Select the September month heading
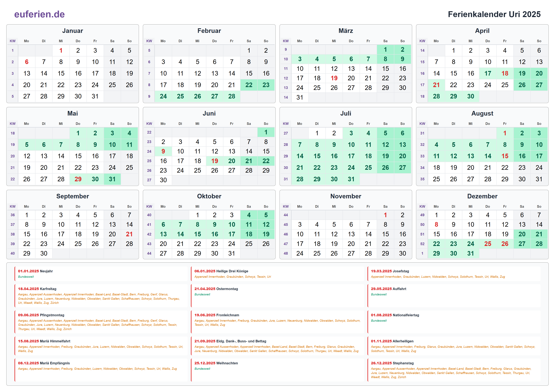Viewport: 555px width, 392px height. pos(72,196)
